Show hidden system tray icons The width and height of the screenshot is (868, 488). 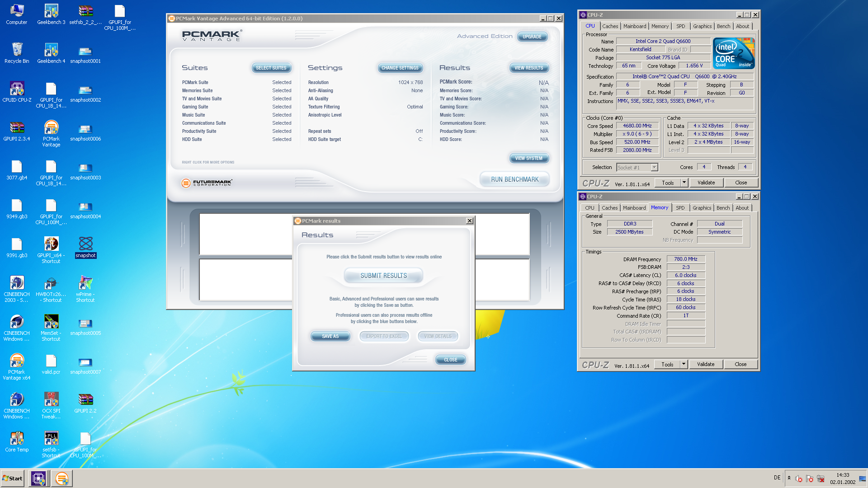[x=789, y=478]
